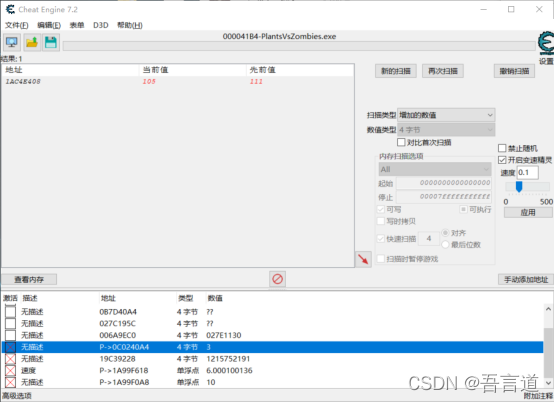Activate the row with address 027C195C
Image resolution: width=554 pixels, height=402 pixels.
(10, 323)
